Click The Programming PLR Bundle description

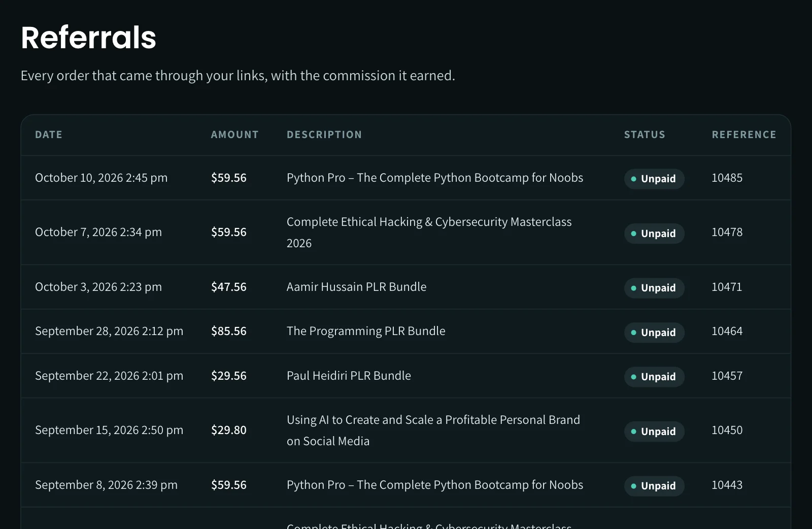[x=366, y=331]
